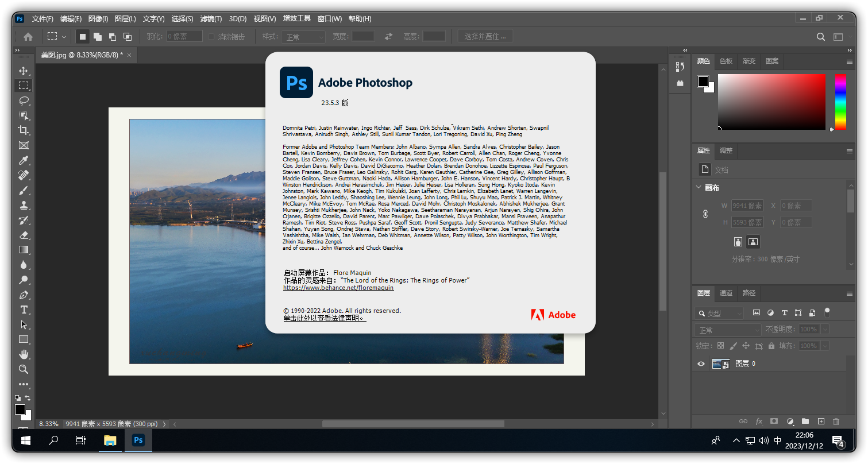Image resolution: width=868 pixels, height=464 pixels.
Task: Select the Dodge tool
Action: (24, 280)
